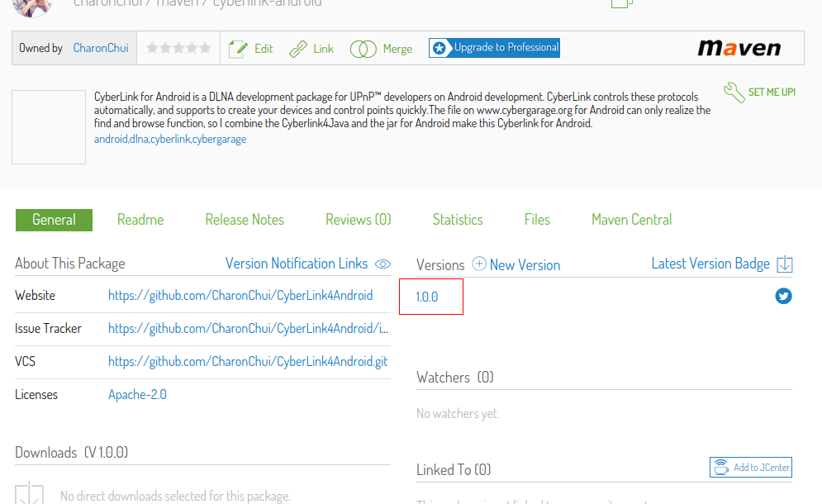822x504 pixels.
Task: Click the Merge circles icon
Action: coord(363,49)
